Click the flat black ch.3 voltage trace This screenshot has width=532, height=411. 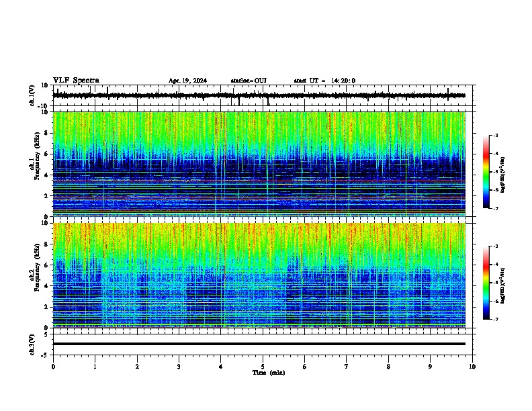tap(259, 344)
